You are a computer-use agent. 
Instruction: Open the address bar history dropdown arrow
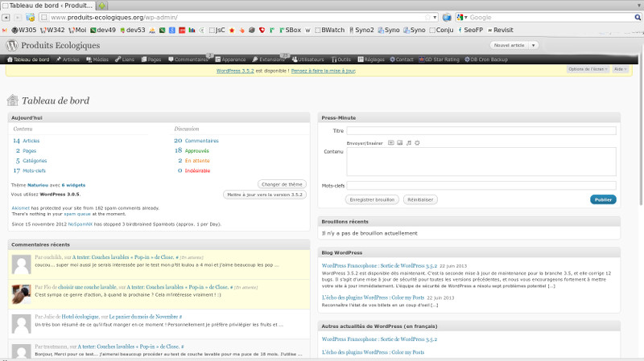click(435, 17)
